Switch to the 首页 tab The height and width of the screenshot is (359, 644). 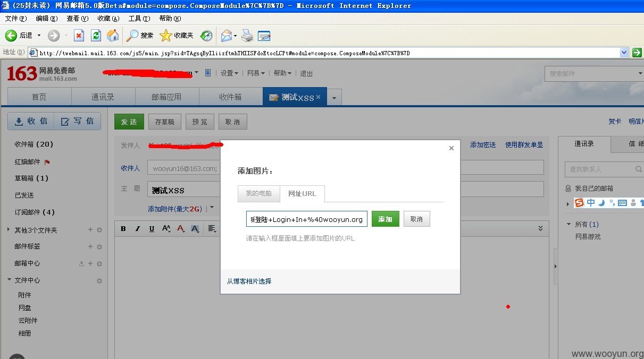(x=39, y=97)
